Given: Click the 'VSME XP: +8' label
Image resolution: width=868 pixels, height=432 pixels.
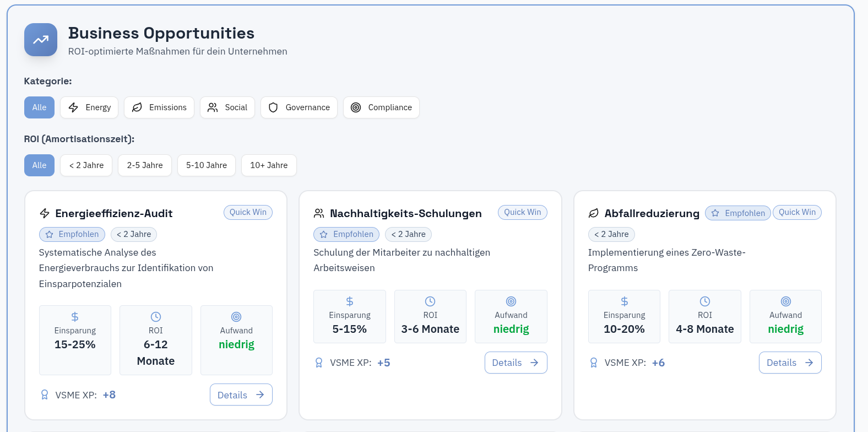Looking at the screenshot, I should (x=85, y=395).
